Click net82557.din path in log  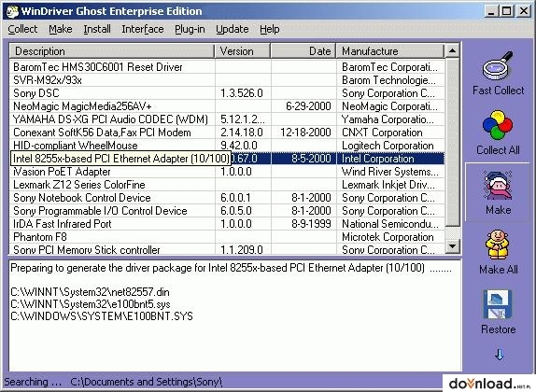click(90, 292)
